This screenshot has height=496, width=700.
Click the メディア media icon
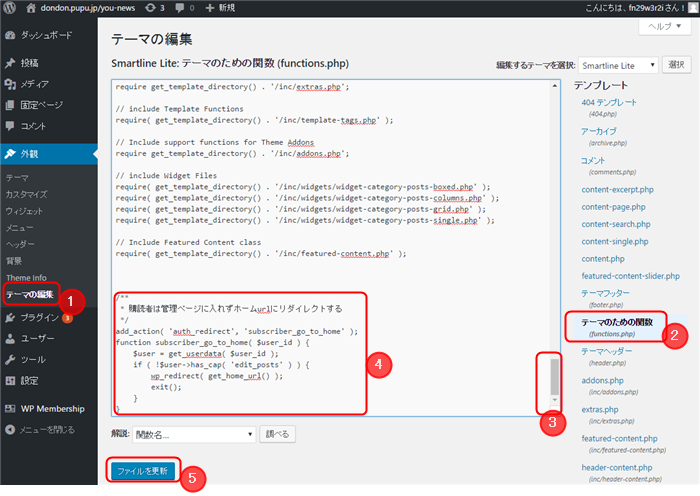(x=10, y=84)
